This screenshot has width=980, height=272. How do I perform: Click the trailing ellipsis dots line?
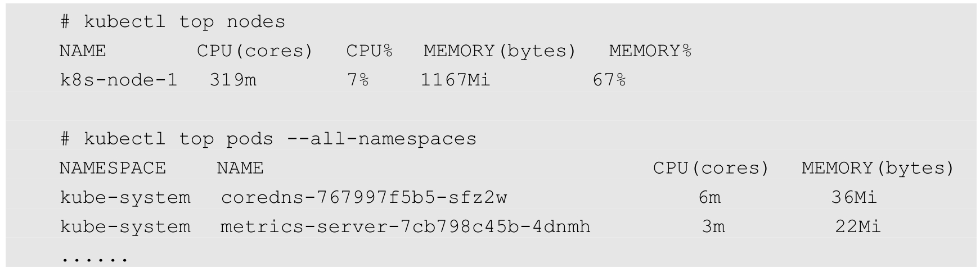coord(95,259)
